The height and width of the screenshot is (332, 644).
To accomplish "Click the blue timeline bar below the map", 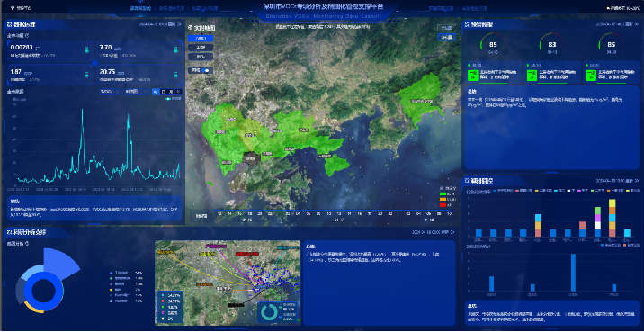I will (333, 211).
